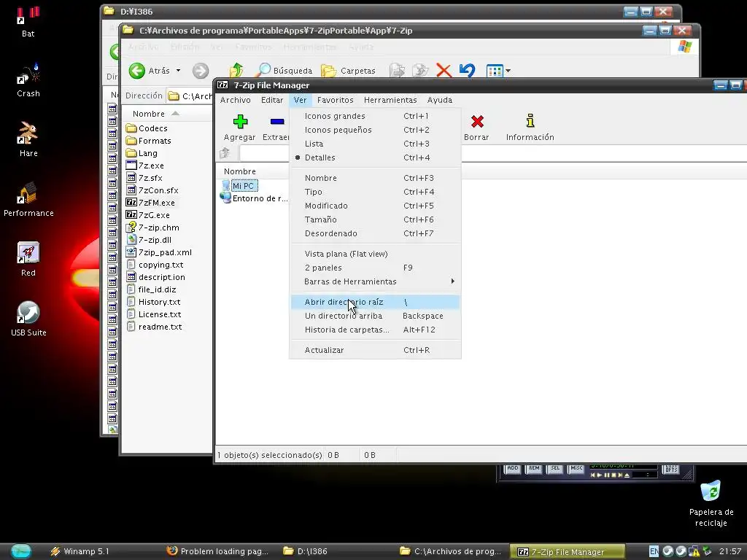Open Ayuda menu in 7-Zip
Image resolution: width=747 pixels, height=560 pixels.
point(440,100)
